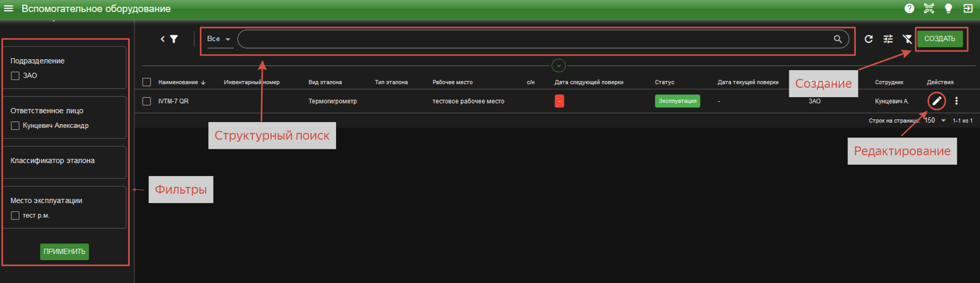Refresh the equipment list

coord(868,39)
